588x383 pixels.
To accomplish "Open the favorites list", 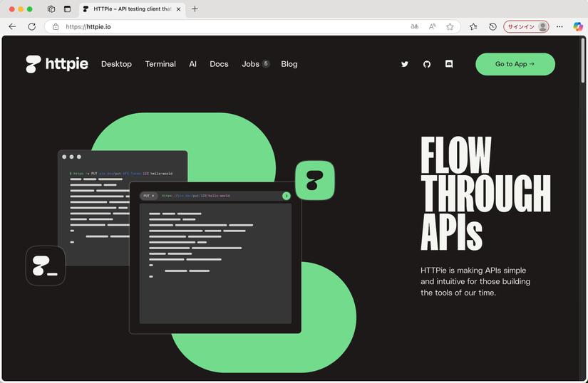I will pyautogui.click(x=473, y=26).
